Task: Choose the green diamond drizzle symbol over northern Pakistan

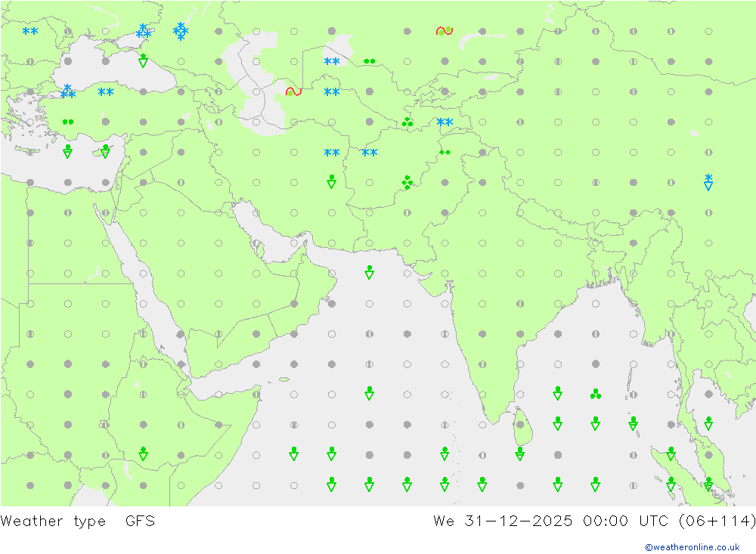Action: click(x=445, y=153)
